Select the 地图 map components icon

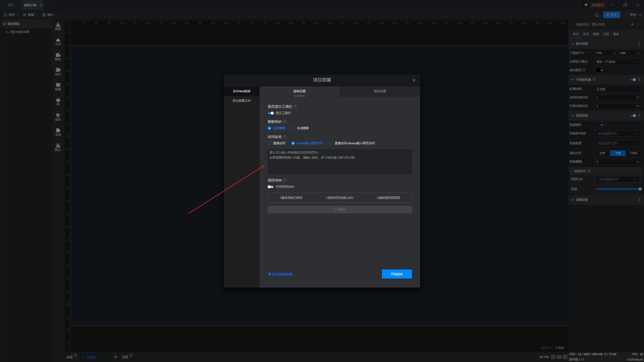[58, 86]
